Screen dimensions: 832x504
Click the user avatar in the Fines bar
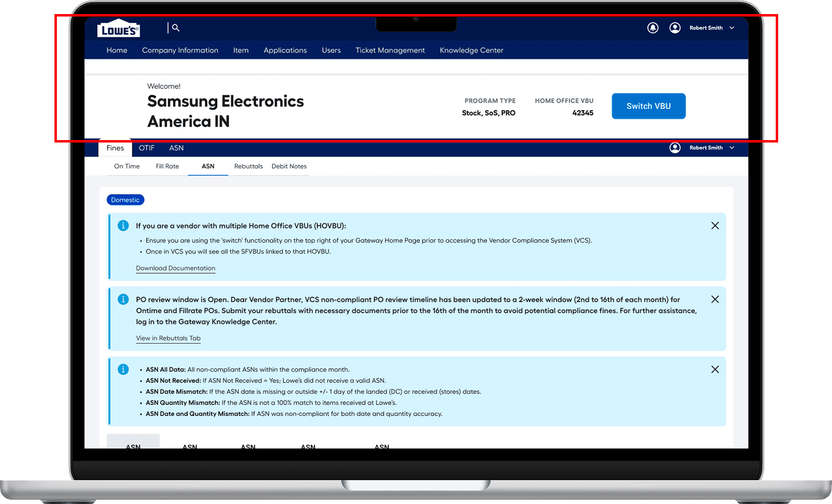point(675,147)
